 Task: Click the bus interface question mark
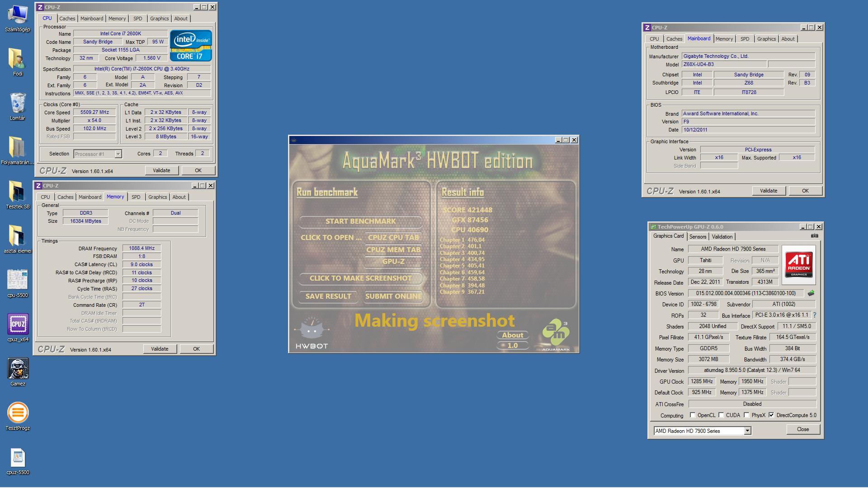point(815,315)
